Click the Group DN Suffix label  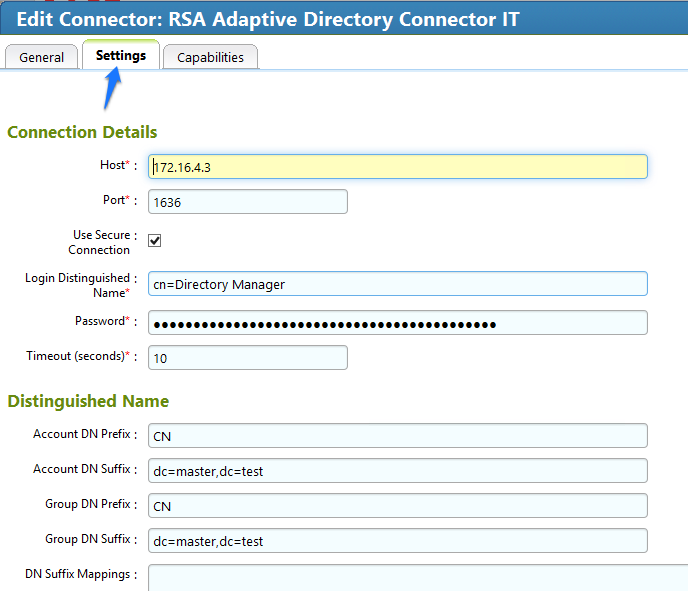(x=88, y=539)
